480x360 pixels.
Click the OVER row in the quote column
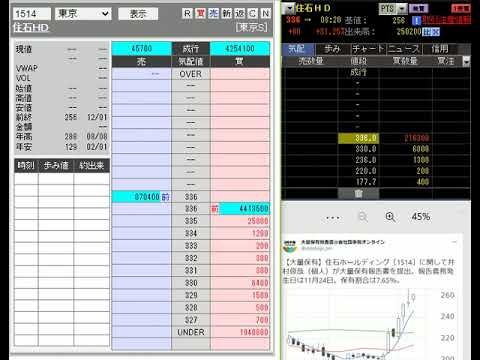pos(191,74)
